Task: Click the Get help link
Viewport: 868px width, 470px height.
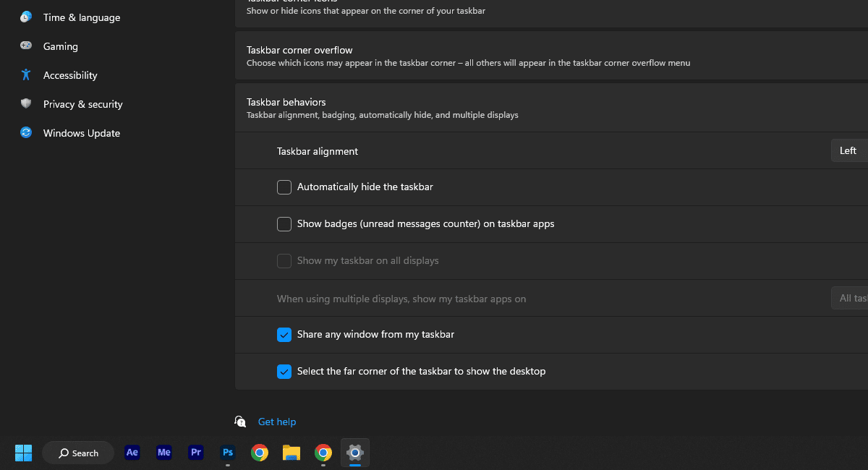Action: coord(277,422)
